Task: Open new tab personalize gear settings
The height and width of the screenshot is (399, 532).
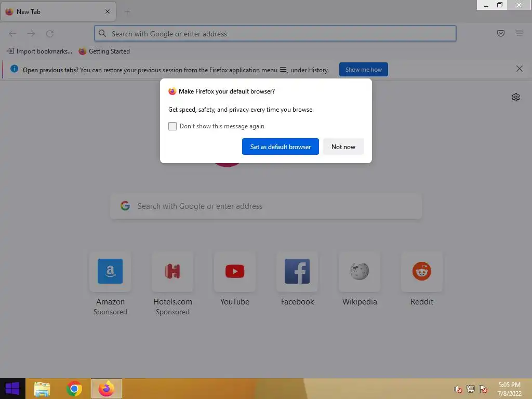Action: [x=516, y=97]
